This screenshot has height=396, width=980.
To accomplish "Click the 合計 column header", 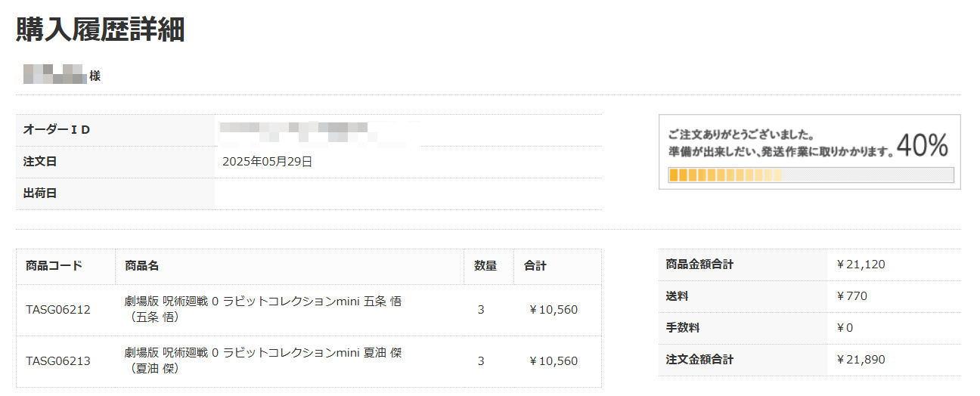I will 535,266.
